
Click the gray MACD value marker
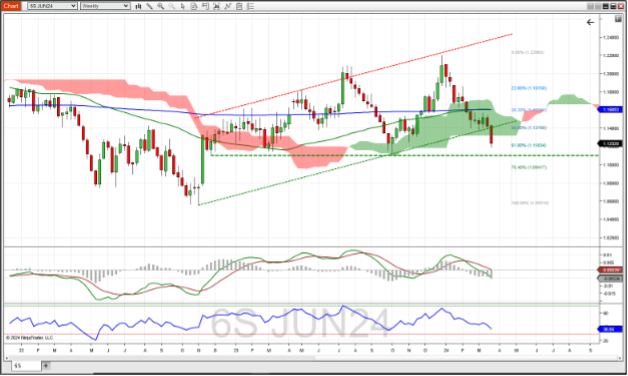610,278
